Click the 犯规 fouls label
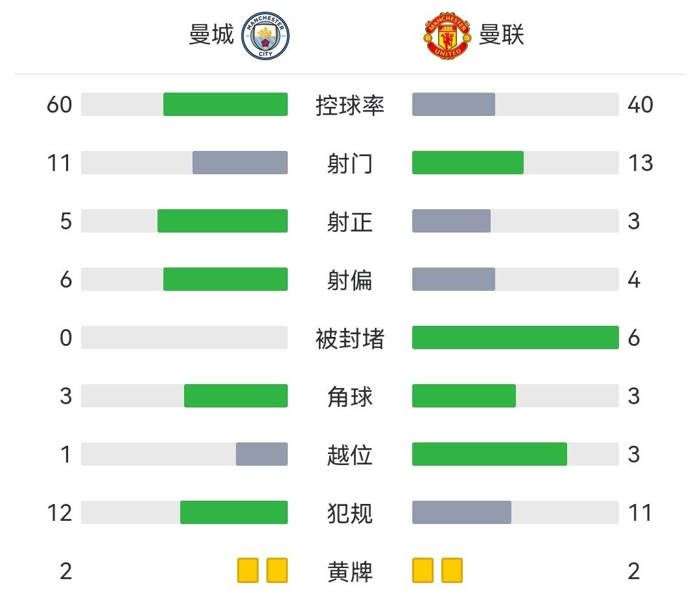The height and width of the screenshot is (594, 700). 350,513
